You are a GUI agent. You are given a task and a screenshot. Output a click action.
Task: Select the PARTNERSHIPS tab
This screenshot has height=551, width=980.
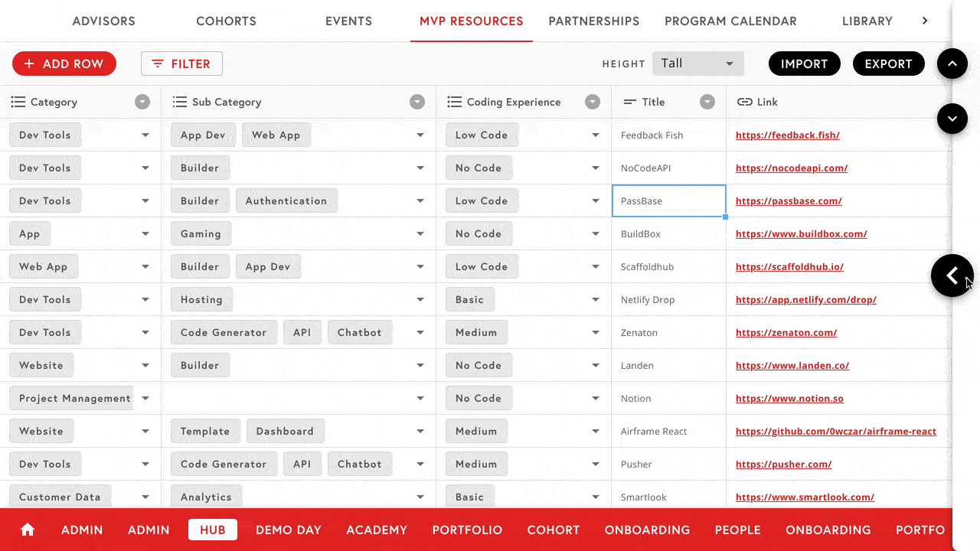(594, 21)
